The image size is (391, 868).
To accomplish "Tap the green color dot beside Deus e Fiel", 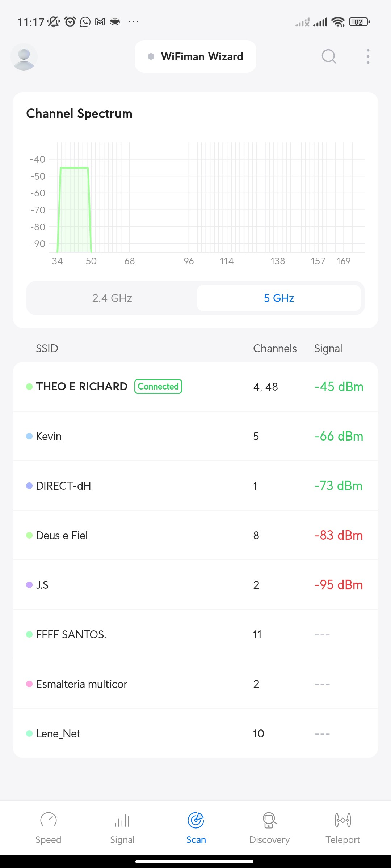I will point(29,535).
